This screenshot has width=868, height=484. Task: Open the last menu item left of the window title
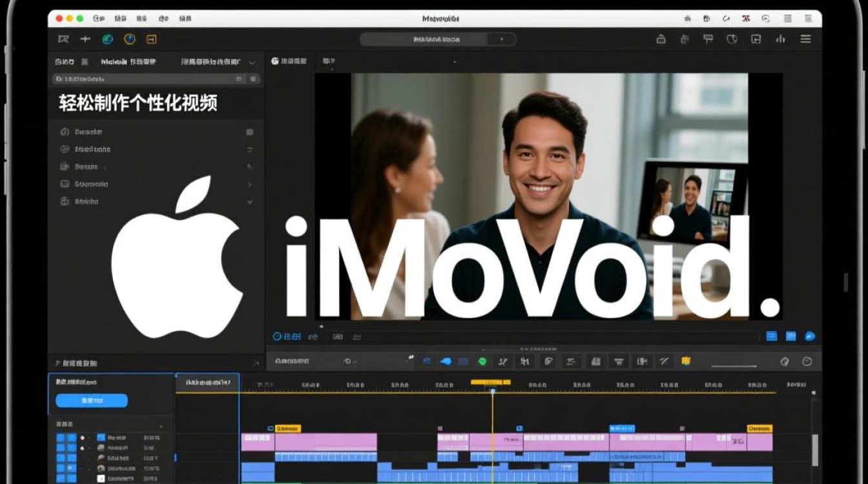tap(185, 19)
